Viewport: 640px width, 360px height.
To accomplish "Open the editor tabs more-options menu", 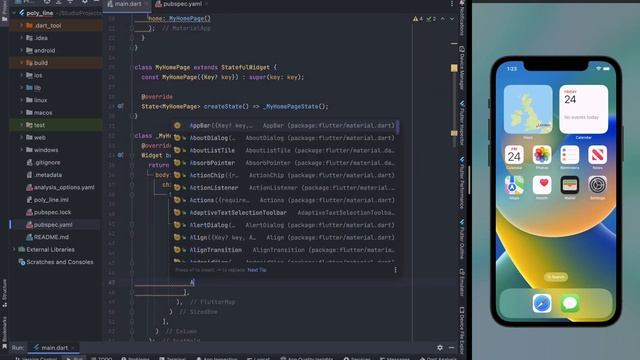I will [451, 4].
